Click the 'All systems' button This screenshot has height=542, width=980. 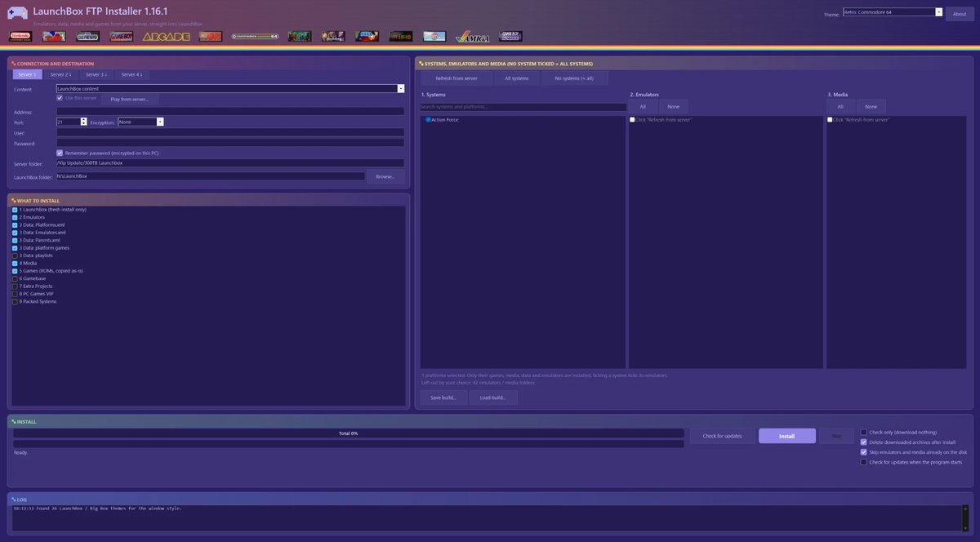coord(517,78)
